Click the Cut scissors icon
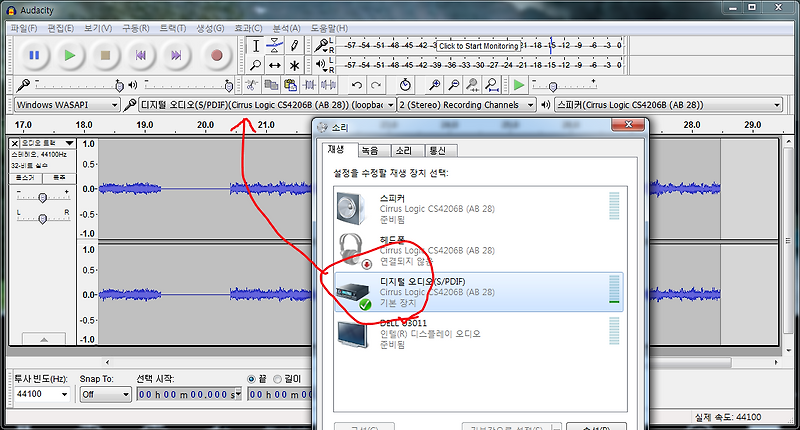Viewport: 800px width, 430px height. click(252, 85)
